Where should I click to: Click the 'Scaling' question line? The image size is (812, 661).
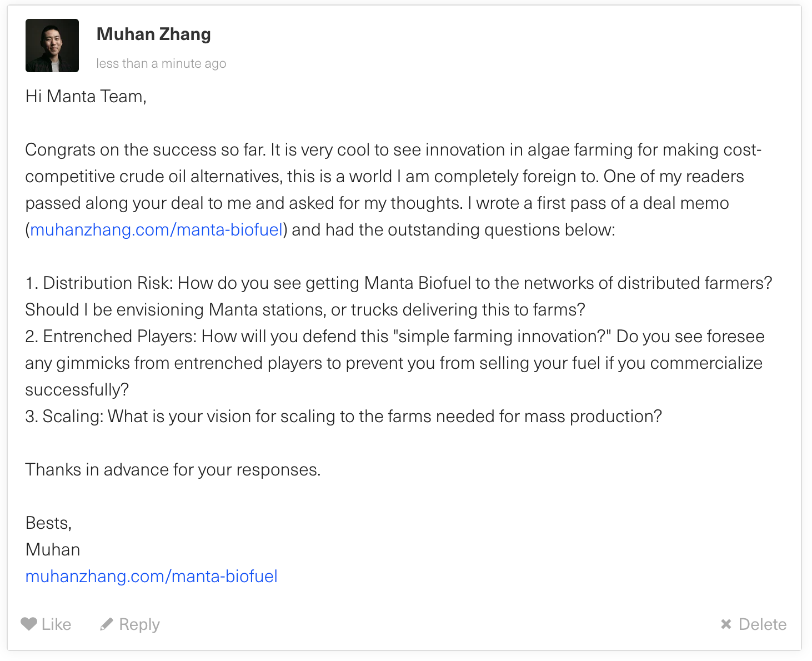click(344, 416)
